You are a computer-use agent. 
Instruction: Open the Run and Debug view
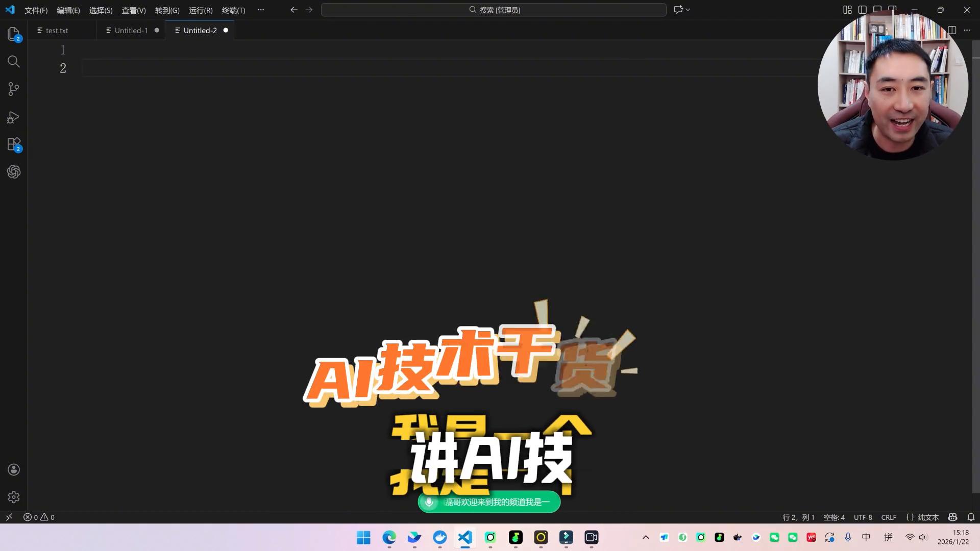tap(14, 117)
